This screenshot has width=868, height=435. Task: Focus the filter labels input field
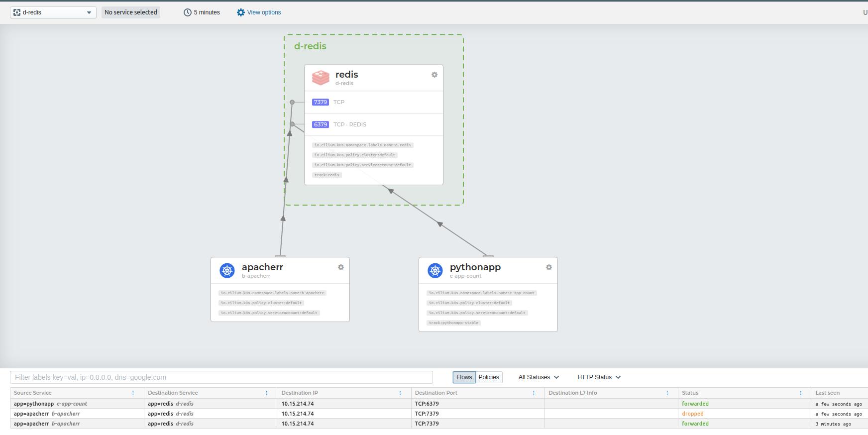point(221,377)
